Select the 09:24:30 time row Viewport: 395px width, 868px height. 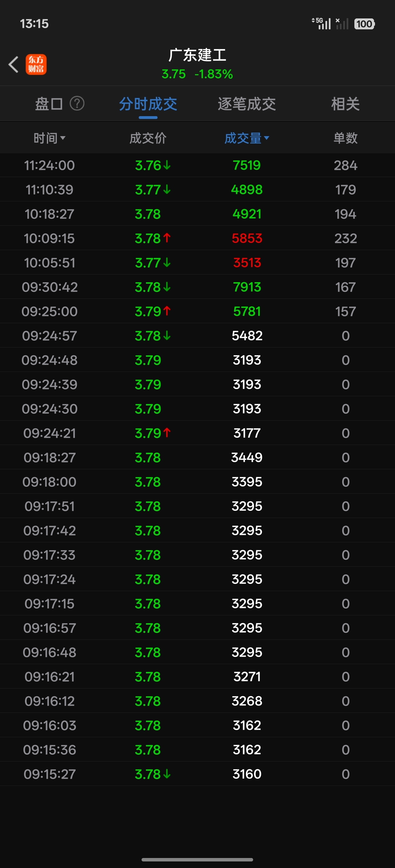click(197, 408)
